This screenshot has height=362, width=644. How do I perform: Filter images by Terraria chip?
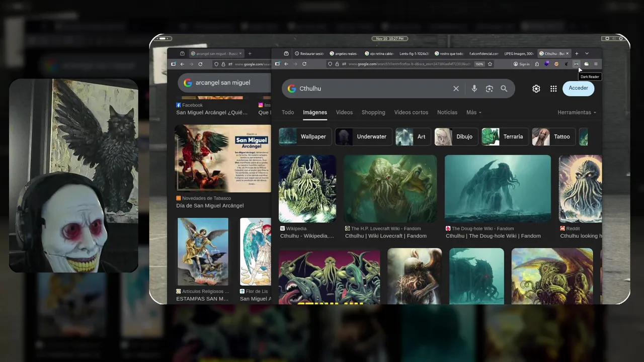pyautogui.click(x=505, y=136)
